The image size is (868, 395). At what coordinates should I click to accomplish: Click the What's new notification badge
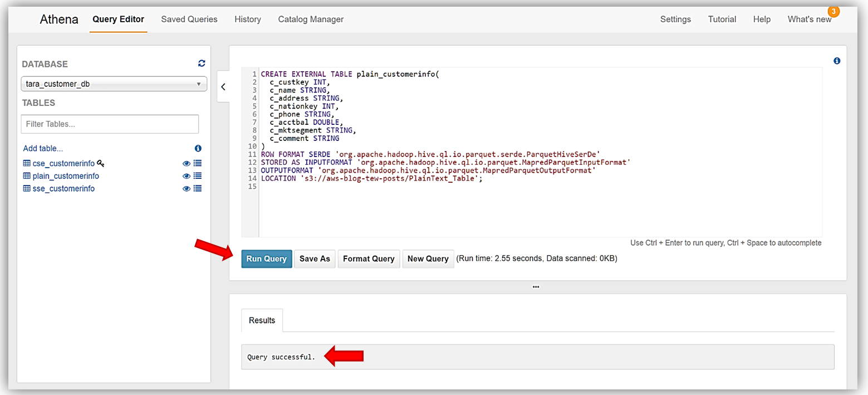click(833, 12)
